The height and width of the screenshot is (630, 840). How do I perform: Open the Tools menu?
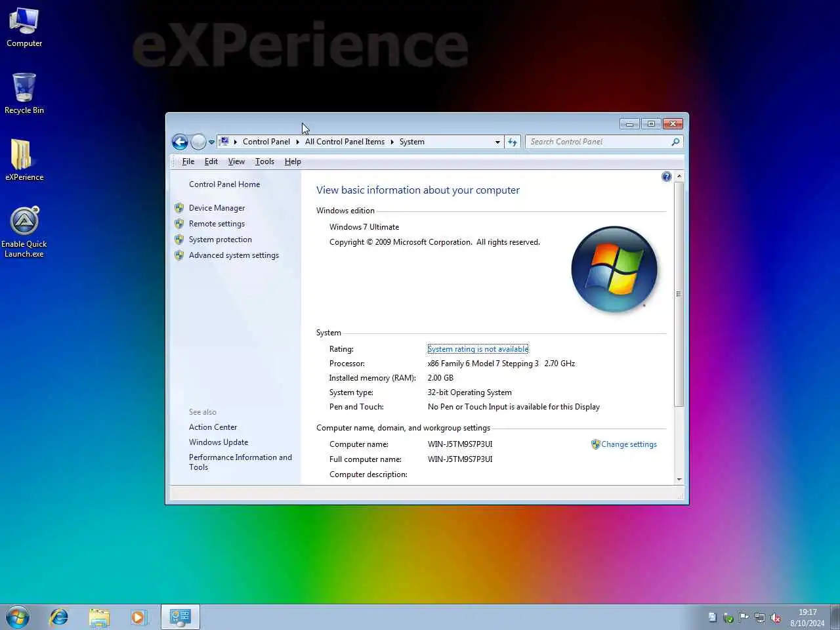264,161
